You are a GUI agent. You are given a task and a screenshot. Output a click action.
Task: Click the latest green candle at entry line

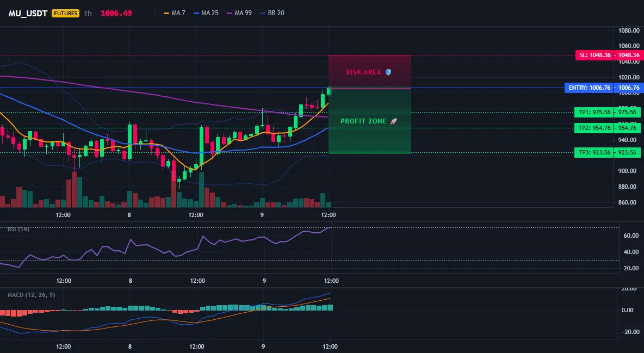click(329, 91)
